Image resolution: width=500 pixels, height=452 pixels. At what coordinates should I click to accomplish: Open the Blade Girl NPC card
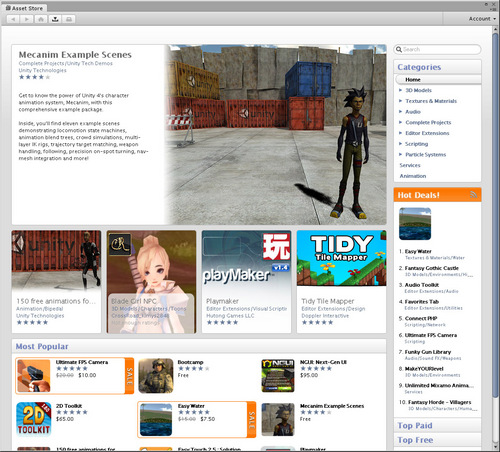151,281
